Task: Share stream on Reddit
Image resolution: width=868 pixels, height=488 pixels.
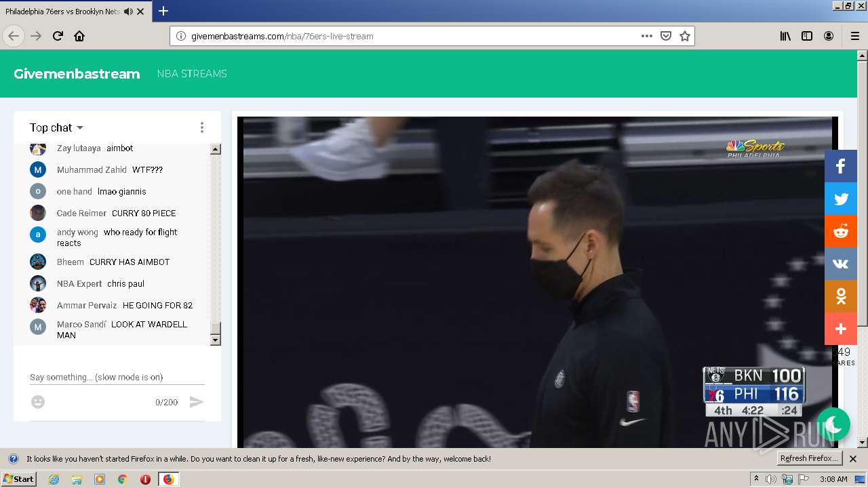Action: tap(841, 231)
